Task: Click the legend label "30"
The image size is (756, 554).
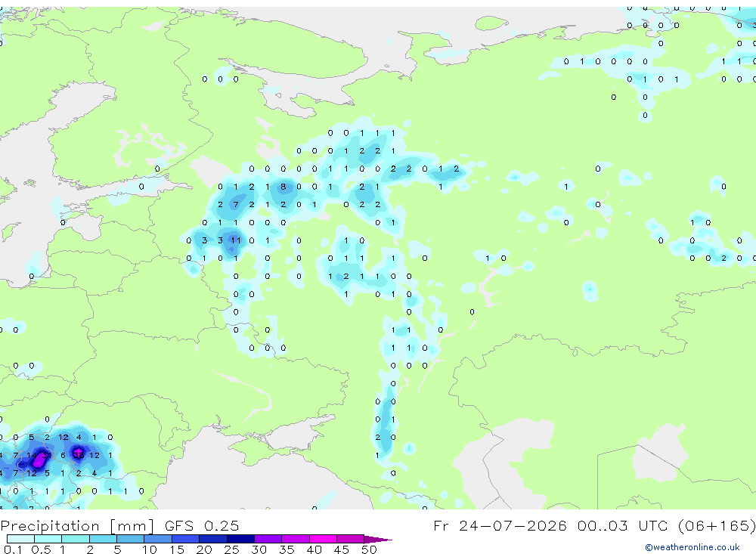Action: point(259,549)
